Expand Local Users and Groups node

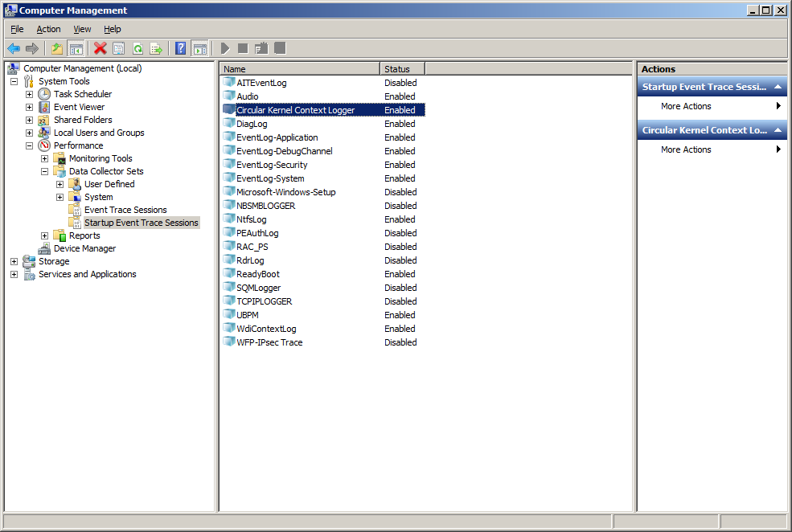[29, 133]
